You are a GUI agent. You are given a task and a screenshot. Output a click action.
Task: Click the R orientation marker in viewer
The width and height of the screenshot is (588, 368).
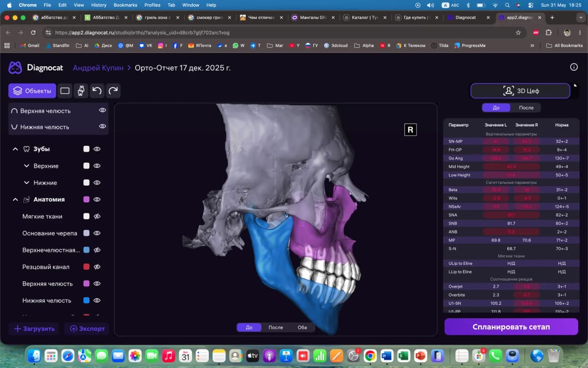(410, 130)
